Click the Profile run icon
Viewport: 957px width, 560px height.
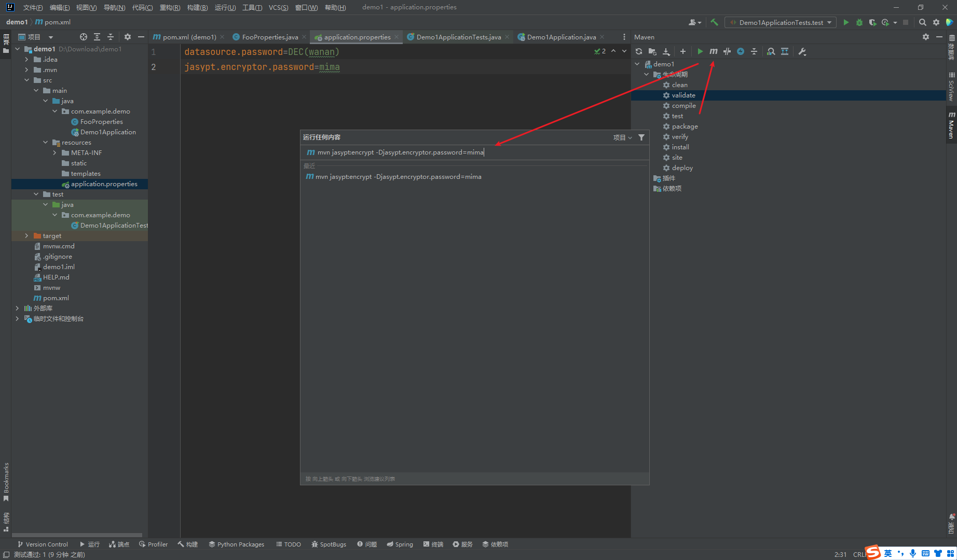click(x=885, y=22)
